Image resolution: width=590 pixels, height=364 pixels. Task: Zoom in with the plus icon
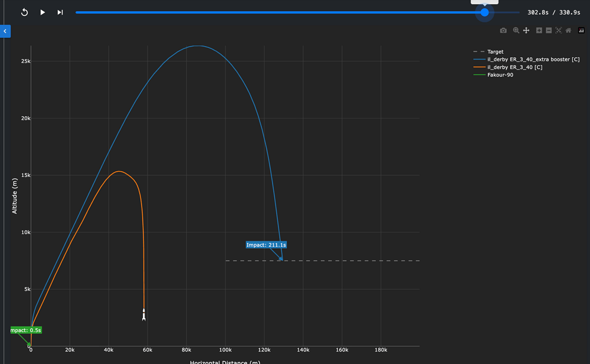tap(539, 31)
